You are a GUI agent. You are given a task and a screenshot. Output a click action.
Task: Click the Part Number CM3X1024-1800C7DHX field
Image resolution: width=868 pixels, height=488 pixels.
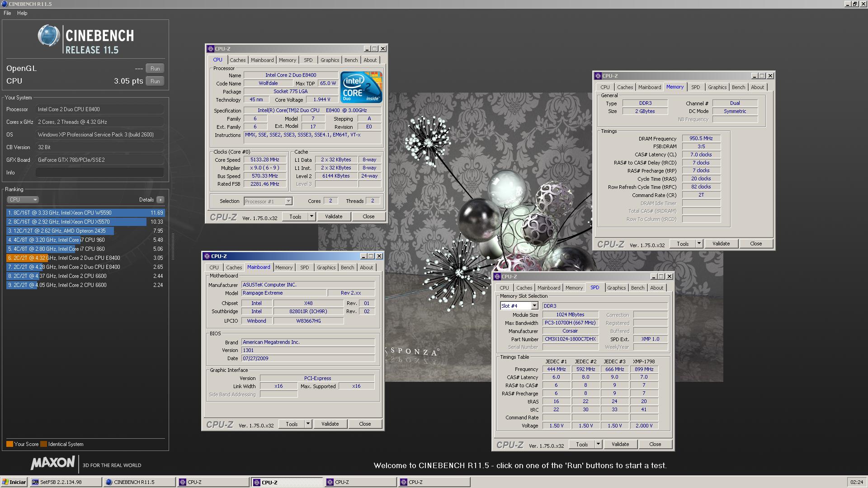[571, 339]
